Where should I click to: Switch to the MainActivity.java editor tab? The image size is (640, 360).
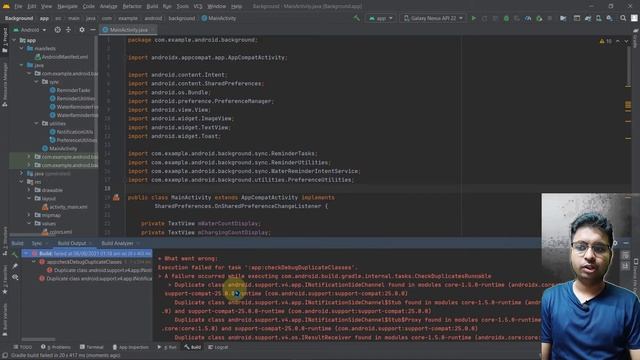click(x=129, y=30)
